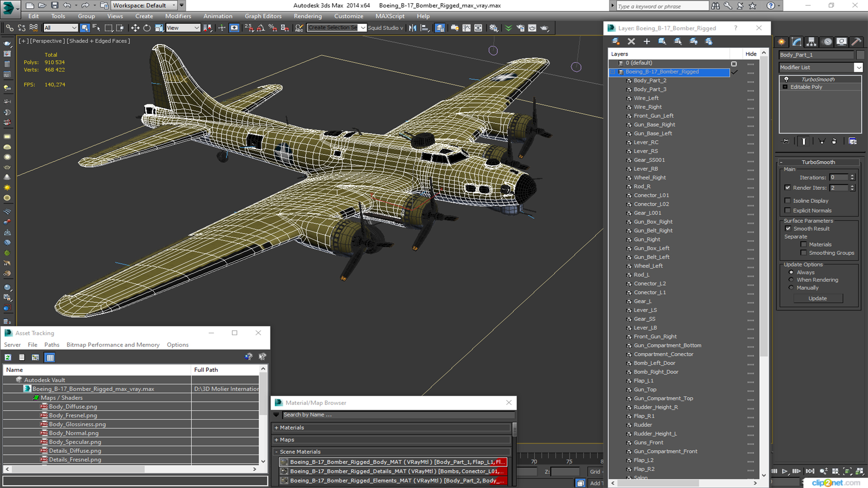Screen dimensions: 868x488
Task: Click Full Path column header
Action: point(225,370)
